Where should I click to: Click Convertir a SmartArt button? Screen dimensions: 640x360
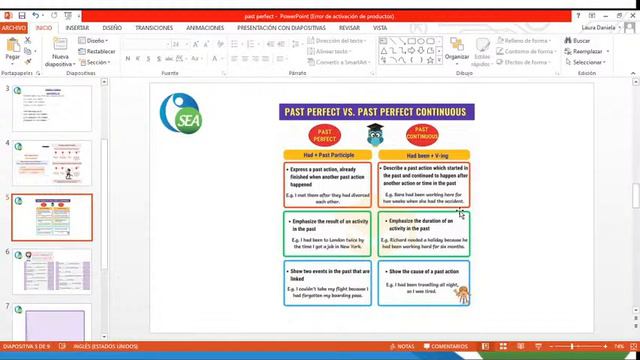click(x=339, y=62)
